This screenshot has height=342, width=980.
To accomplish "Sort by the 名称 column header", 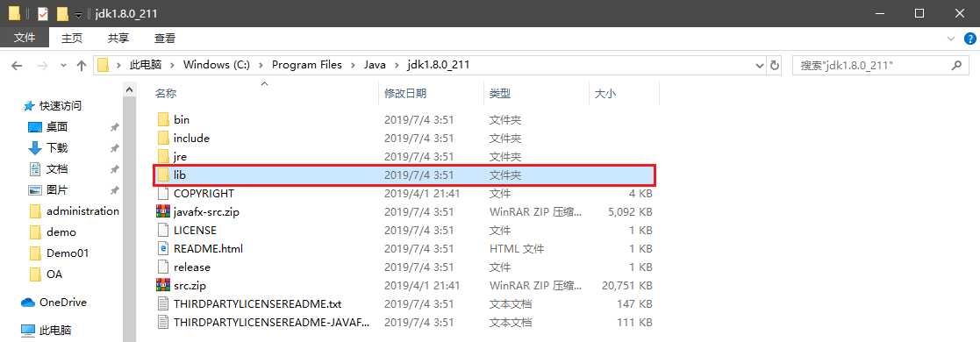I will 166,93.
